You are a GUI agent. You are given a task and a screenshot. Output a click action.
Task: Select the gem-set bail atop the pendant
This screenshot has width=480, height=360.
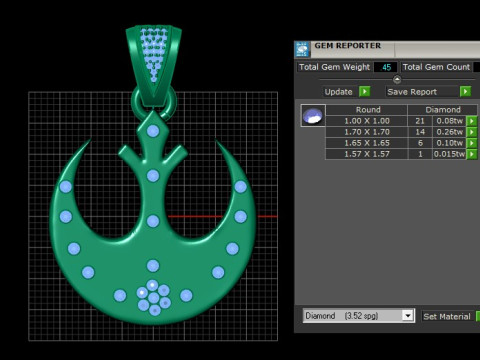click(154, 65)
